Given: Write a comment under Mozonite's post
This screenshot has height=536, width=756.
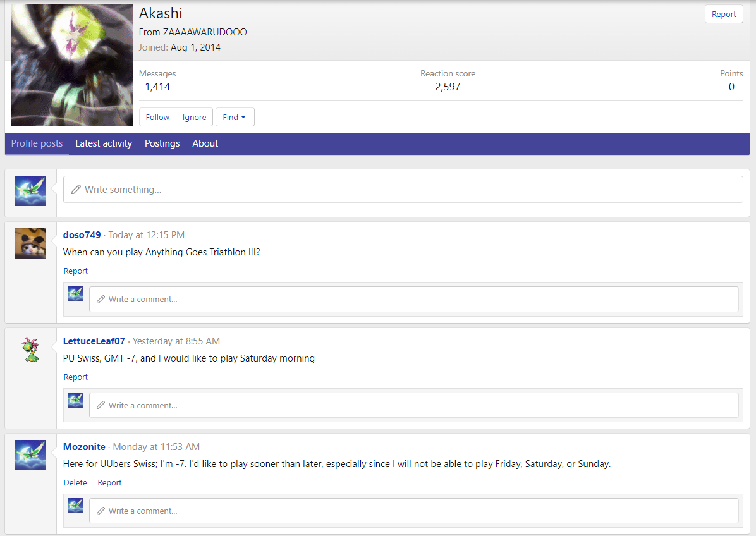Looking at the screenshot, I should pyautogui.click(x=413, y=511).
